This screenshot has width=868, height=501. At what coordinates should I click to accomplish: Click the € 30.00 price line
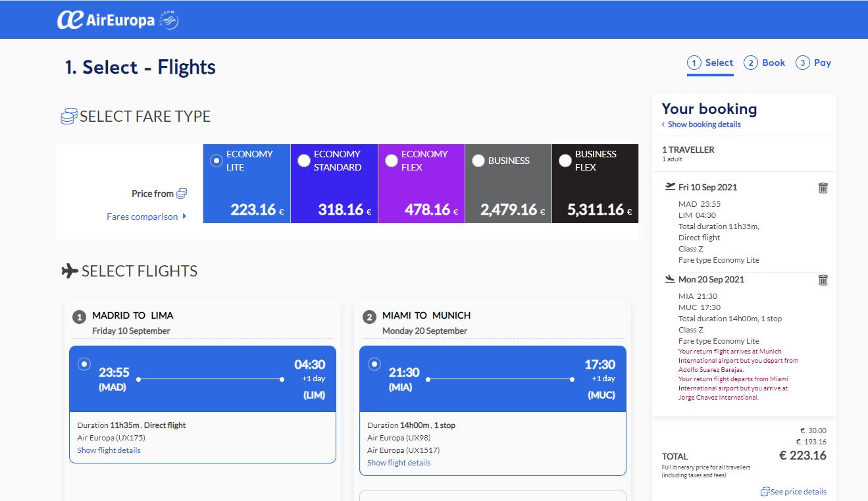(x=813, y=431)
